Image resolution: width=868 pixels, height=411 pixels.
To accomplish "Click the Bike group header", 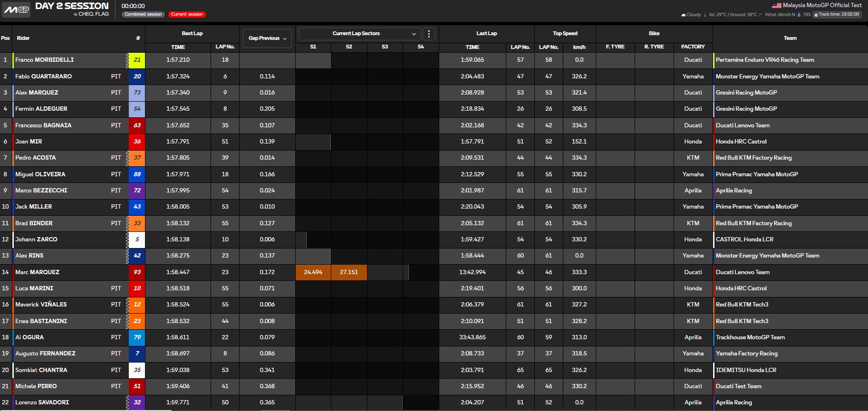I will [654, 33].
